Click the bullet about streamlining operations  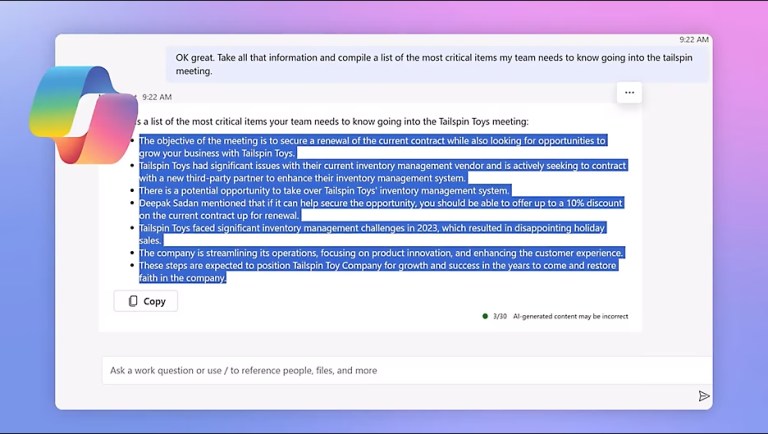coord(381,253)
